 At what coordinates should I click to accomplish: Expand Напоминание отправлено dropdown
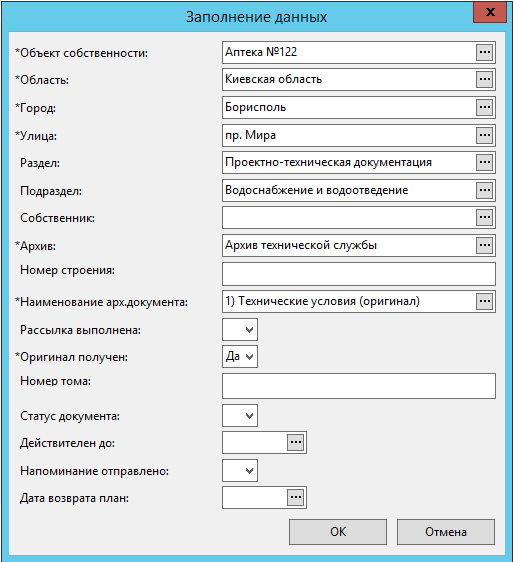(x=240, y=470)
